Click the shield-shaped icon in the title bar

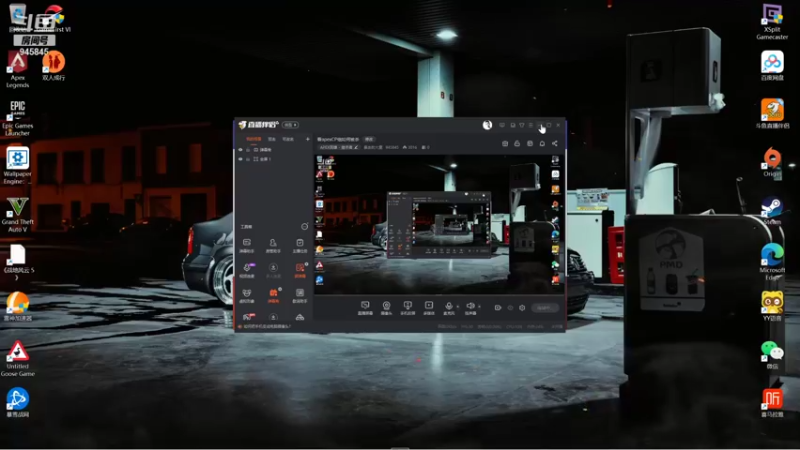tap(521, 125)
